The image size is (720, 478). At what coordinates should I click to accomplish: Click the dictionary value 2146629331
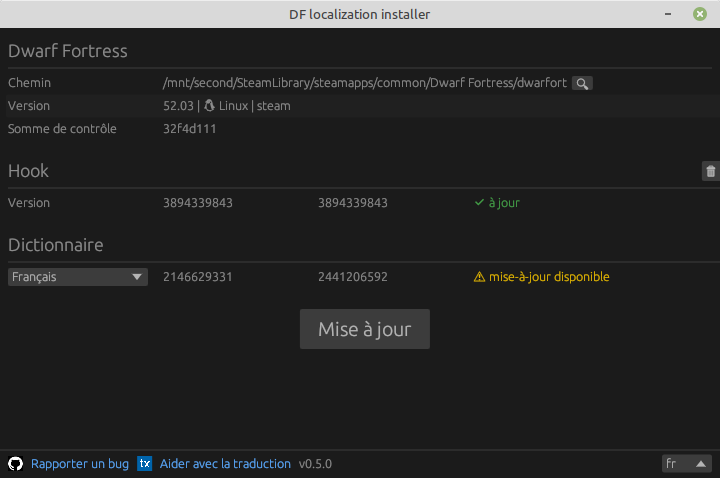click(198, 277)
